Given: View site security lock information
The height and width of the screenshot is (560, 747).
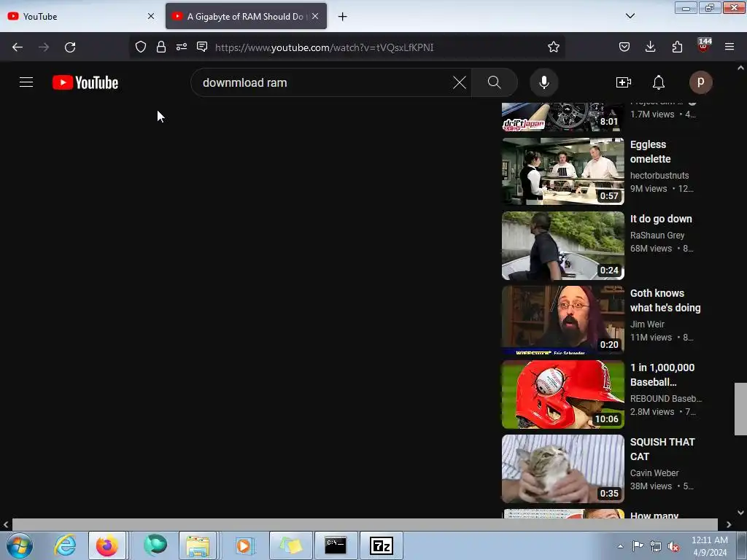Looking at the screenshot, I should 161,47.
